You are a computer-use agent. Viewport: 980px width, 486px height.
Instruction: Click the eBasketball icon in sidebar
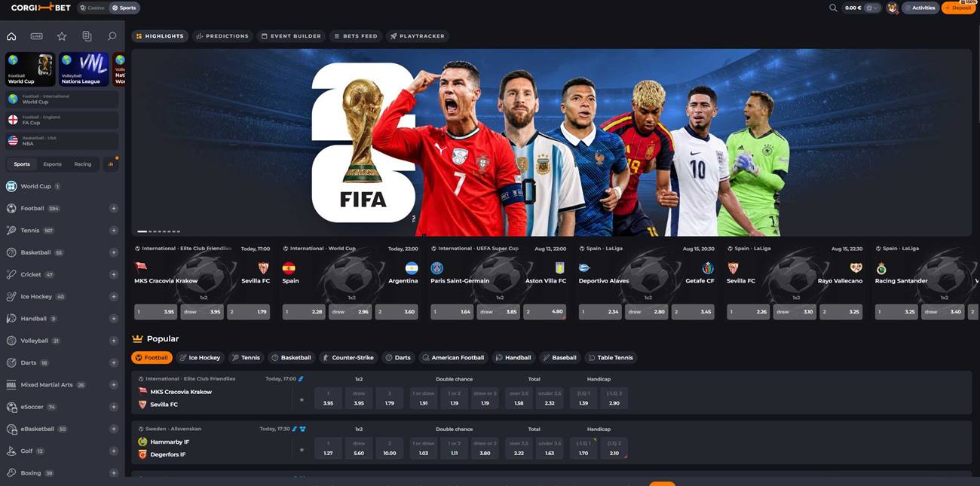click(x=11, y=429)
